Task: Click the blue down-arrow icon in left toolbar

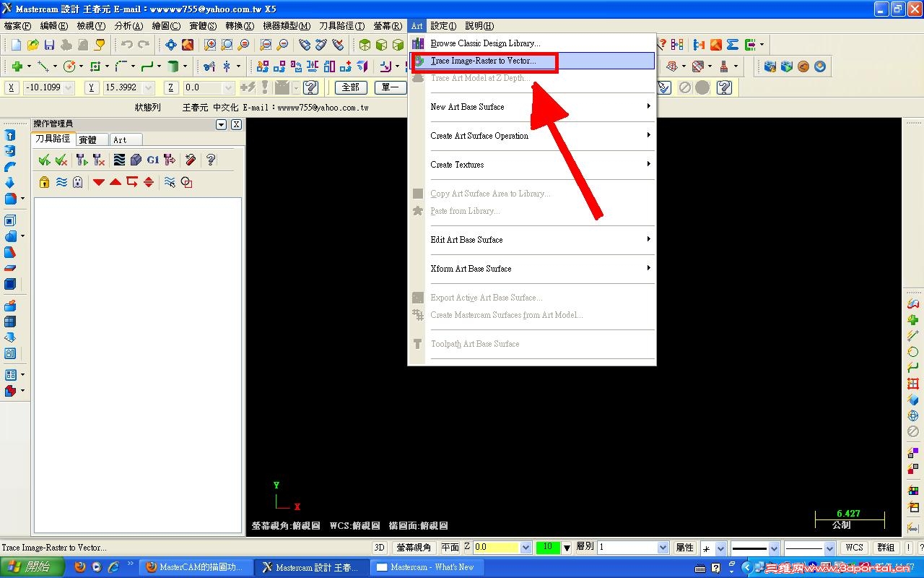Action: [10, 183]
